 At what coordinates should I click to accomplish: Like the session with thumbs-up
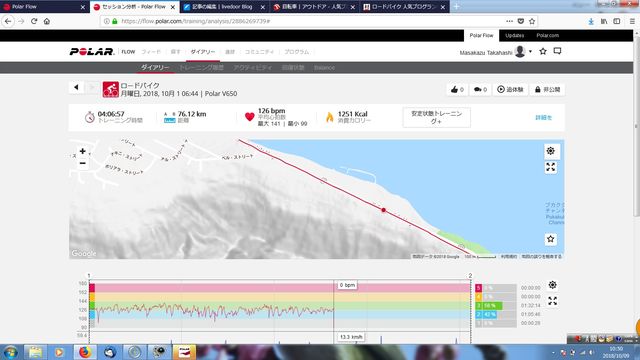(x=457, y=89)
